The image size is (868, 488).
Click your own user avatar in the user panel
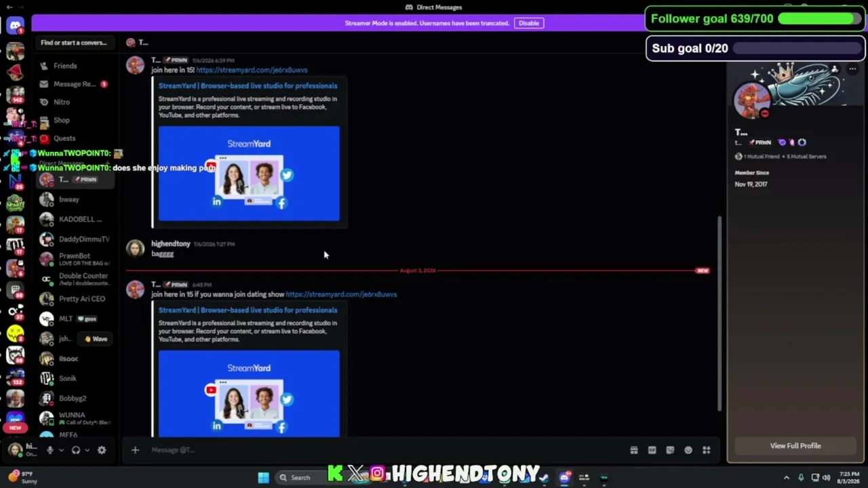coord(15,450)
